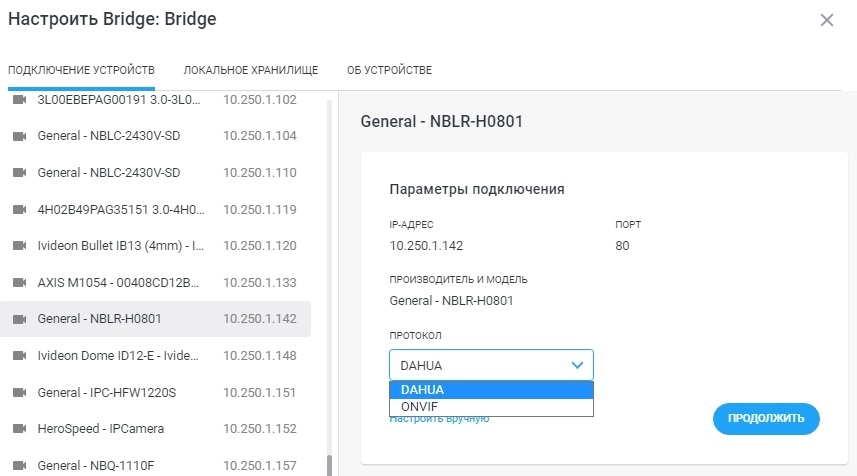Click camera icon next to 10.250.1.110 device
Image resolution: width=857 pixels, height=476 pixels.
click(20, 173)
